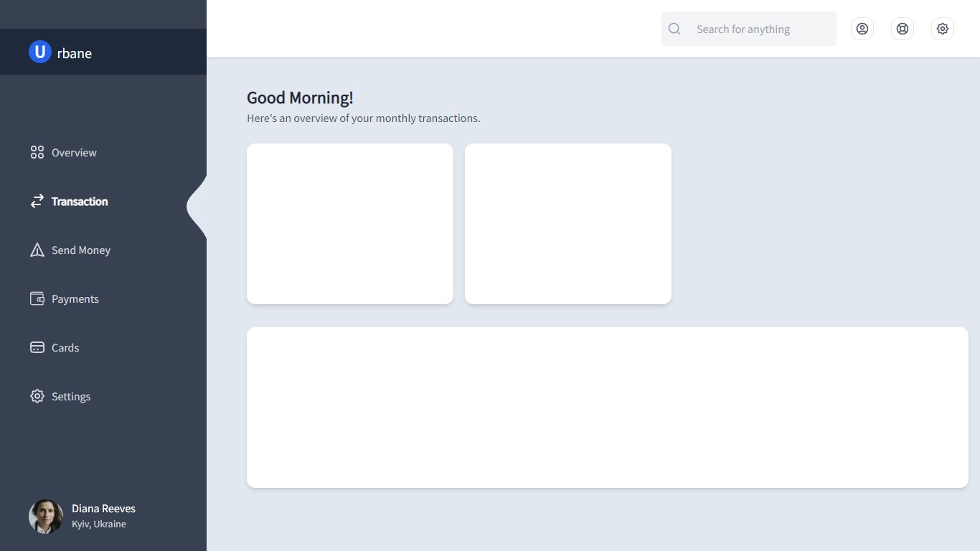
Task: Open the Send Money page
Action: 80,250
